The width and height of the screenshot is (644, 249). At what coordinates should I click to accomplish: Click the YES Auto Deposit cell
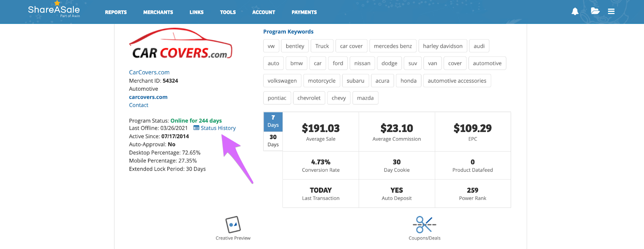tap(397, 194)
